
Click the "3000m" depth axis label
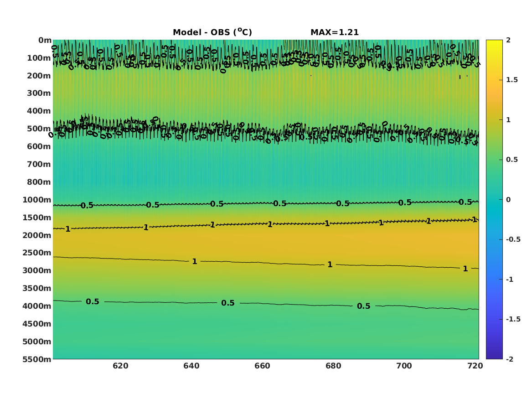(x=37, y=270)
